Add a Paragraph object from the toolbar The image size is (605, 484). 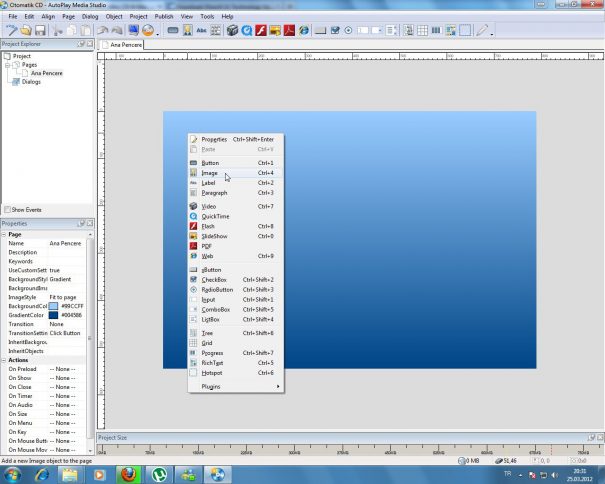point(216,30)
